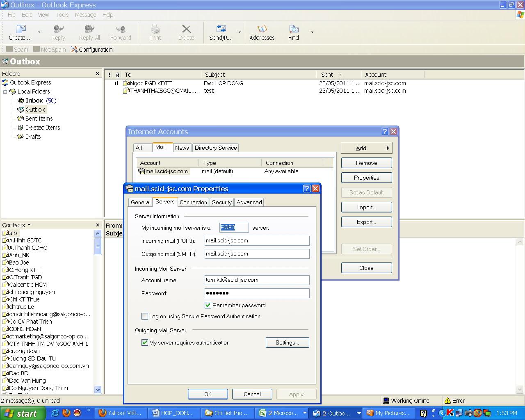This screenshot has height=420, width=525.
Task: Click the Account name field
Action: (x=257, y=280)
